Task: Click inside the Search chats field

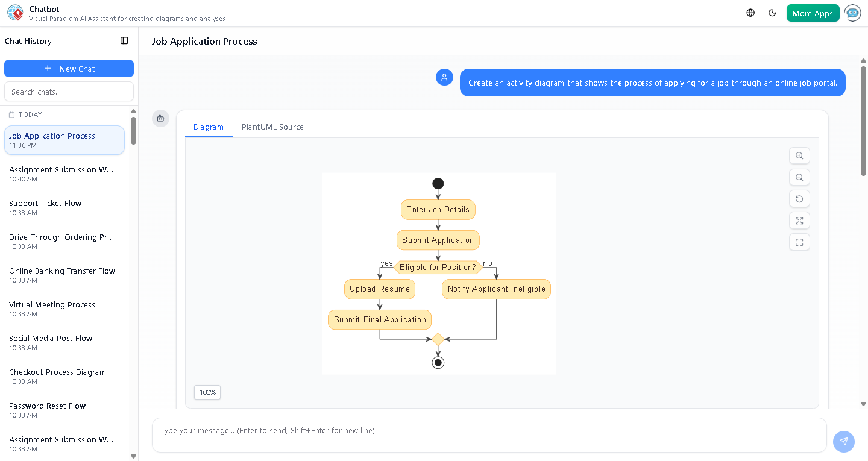Action: [69, 91]
